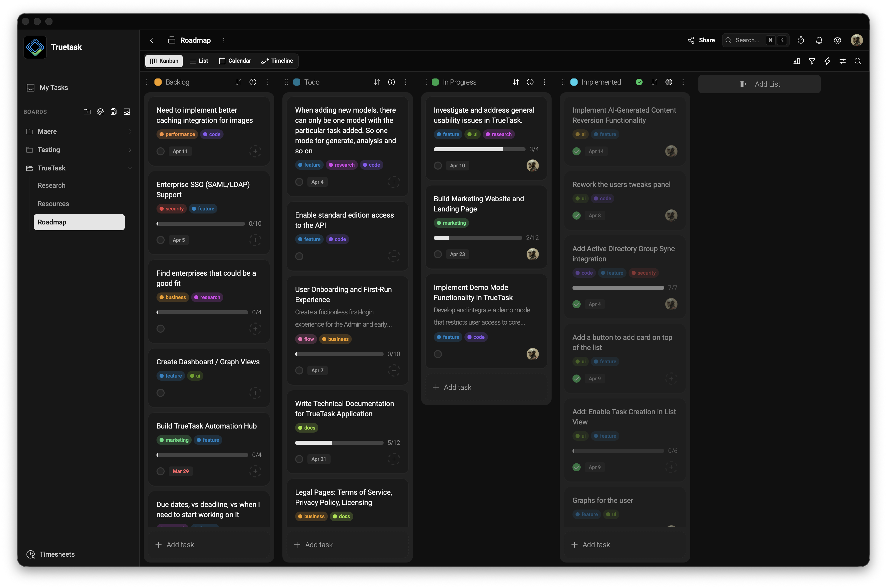Start the time tracker stopwatch icon
This screenshot has height=588, width=887.
[x=801, y=40]
